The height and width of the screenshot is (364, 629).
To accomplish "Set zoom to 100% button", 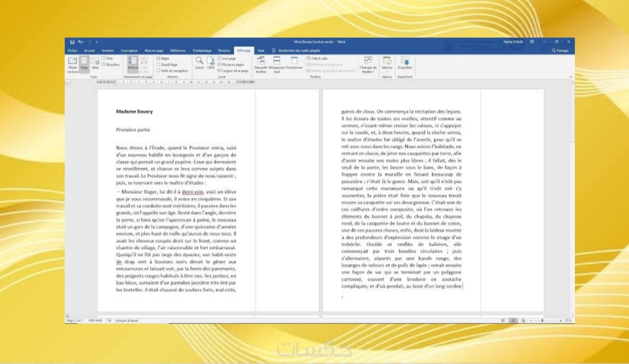I will click(x=211, y=63).
